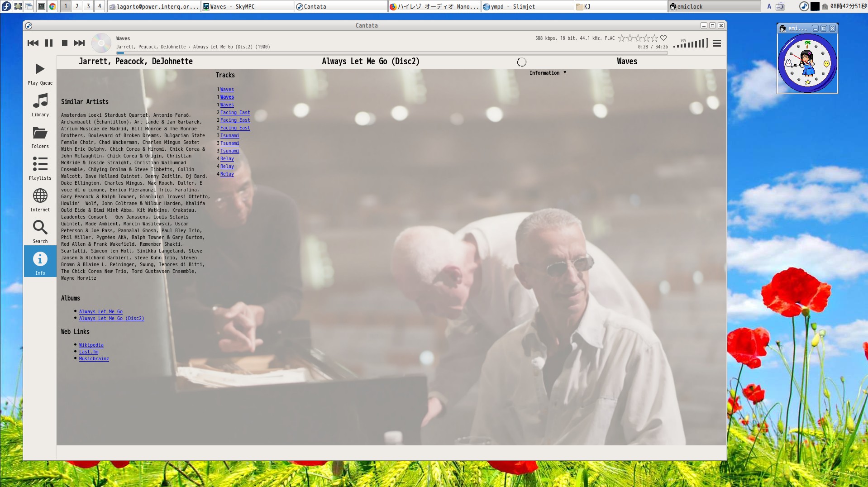This screenshot has height=487, width=868.
Task: Open the Playlists view
Action: pos(40,168)
